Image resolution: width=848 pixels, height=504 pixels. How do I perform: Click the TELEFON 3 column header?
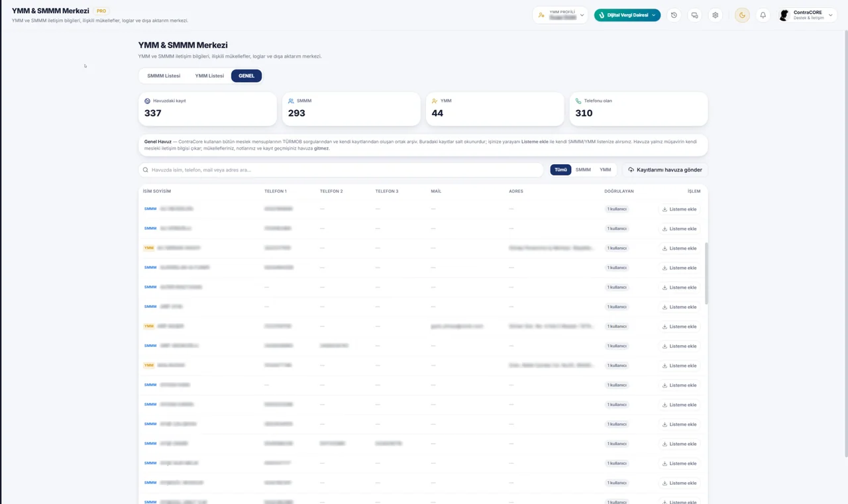[x=387, y=191]
